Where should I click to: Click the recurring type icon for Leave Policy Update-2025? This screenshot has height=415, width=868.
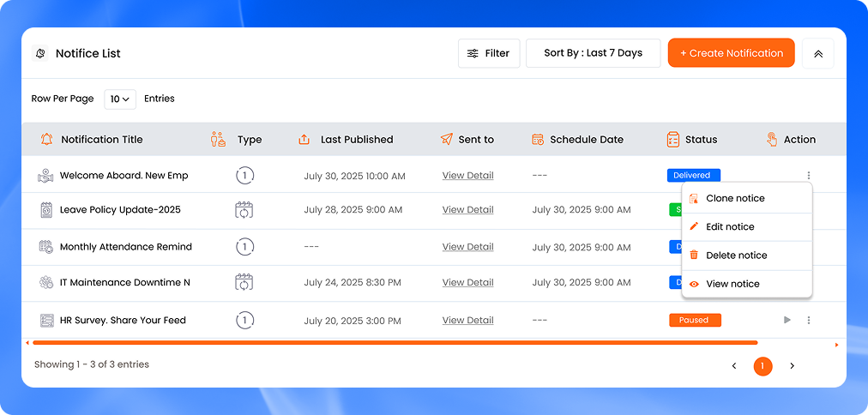(x=244, y=210)
